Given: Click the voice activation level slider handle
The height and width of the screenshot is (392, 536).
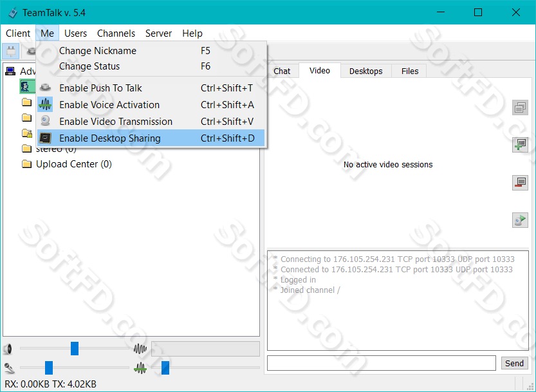Looking at the screenshot, I should point(165,368).
